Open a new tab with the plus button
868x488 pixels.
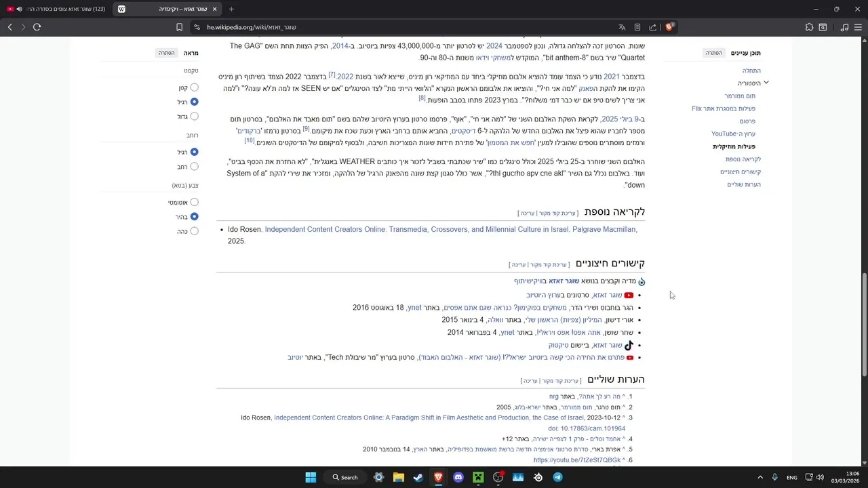(231, 9)
